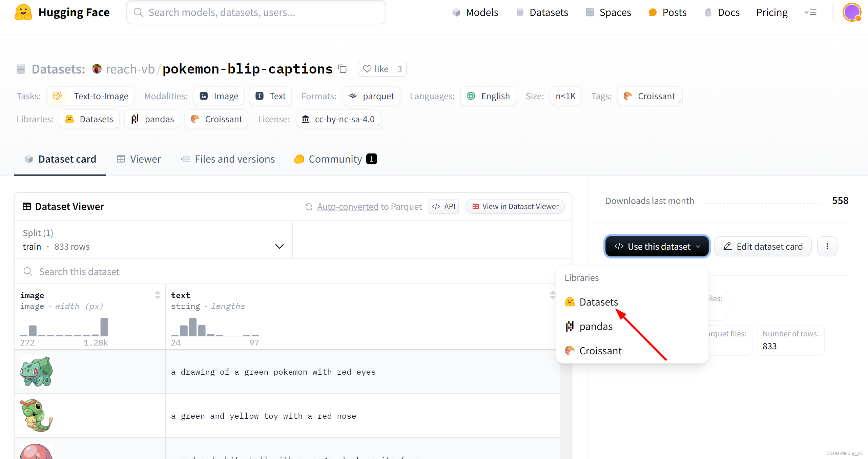
Task: Click the text lengths histogram tallest bar
Action: coord(193,327)
